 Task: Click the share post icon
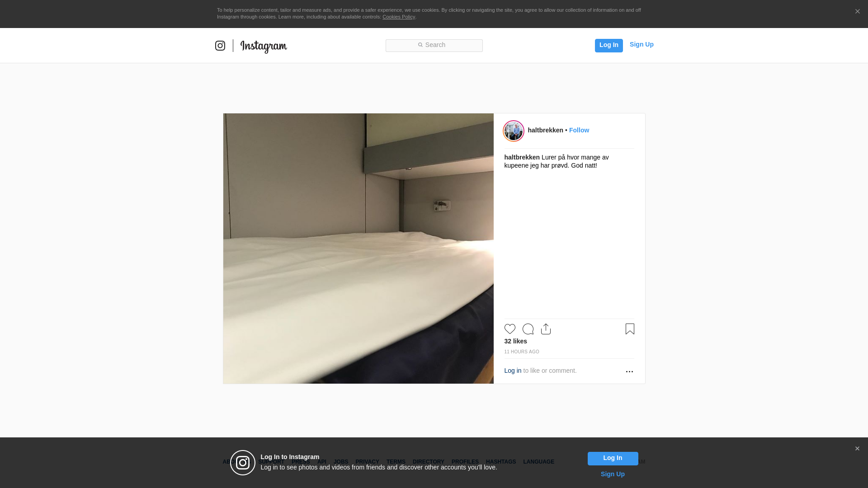click(x=546, y=329)
